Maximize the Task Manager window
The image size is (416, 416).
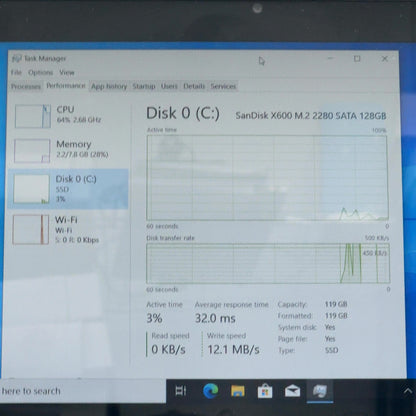(357, 59)
